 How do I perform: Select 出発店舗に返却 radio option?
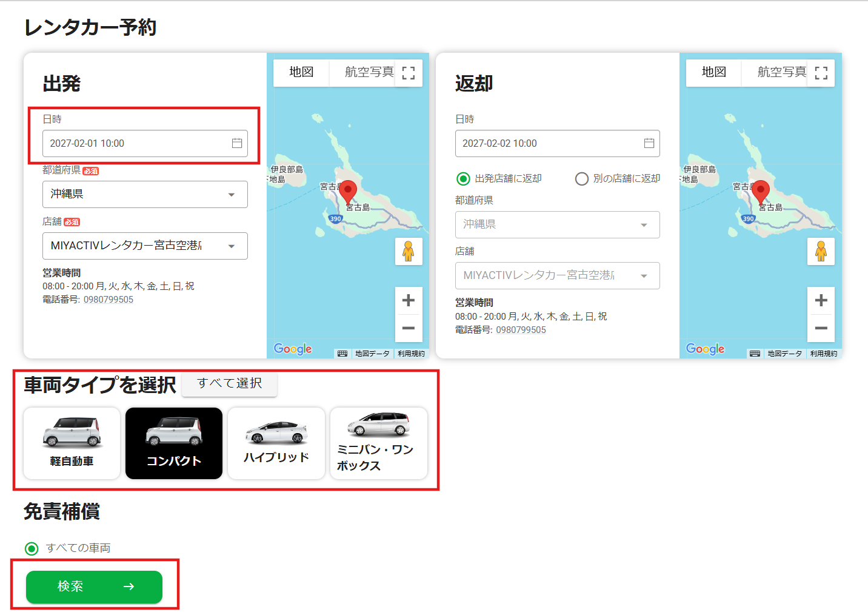pyautogui.click(x=463, y=179)
